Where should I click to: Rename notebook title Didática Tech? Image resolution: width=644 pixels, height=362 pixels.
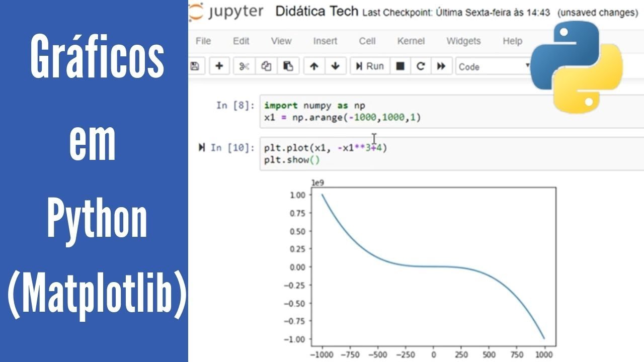click(317, 12)
